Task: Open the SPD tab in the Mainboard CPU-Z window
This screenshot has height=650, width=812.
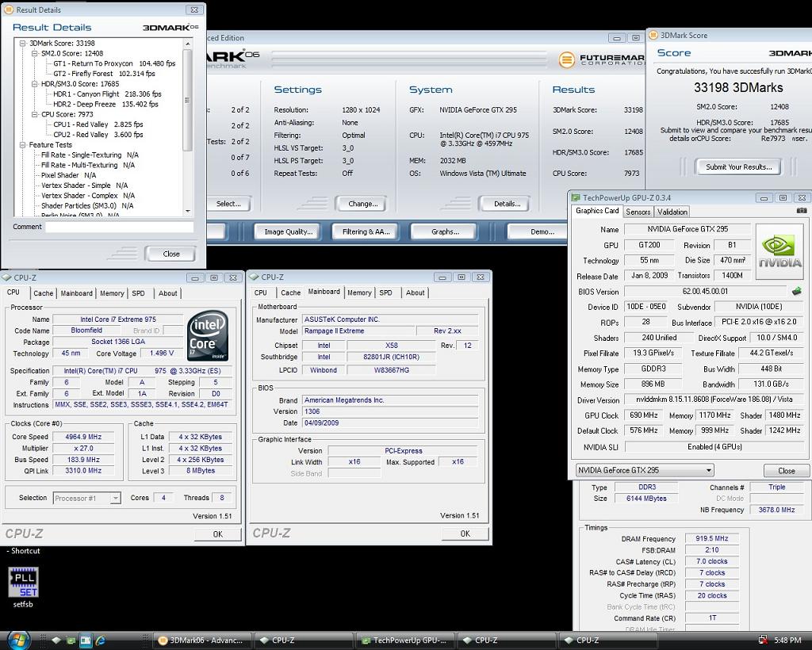Action: (x=386, y=293)
